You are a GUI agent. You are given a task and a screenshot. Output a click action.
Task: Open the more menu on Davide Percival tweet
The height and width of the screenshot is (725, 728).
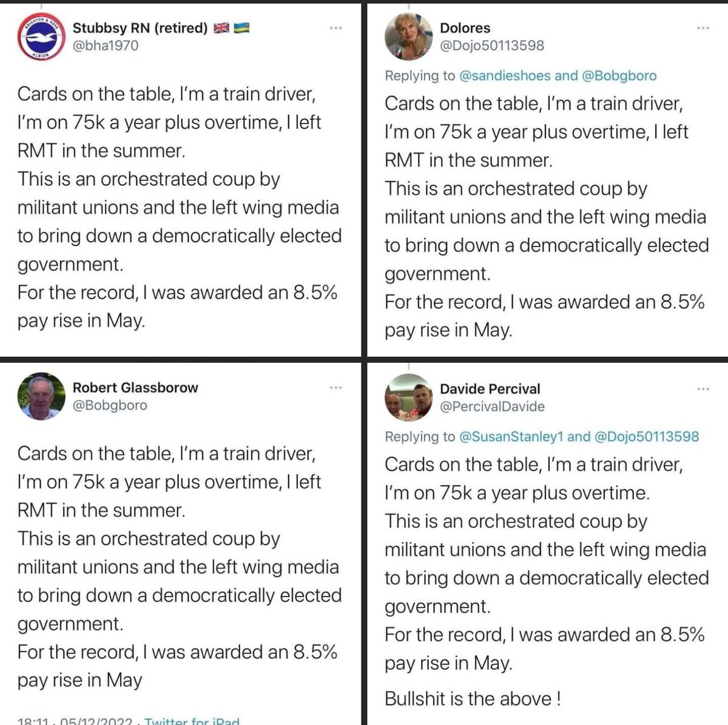click(x=703, y=389)
